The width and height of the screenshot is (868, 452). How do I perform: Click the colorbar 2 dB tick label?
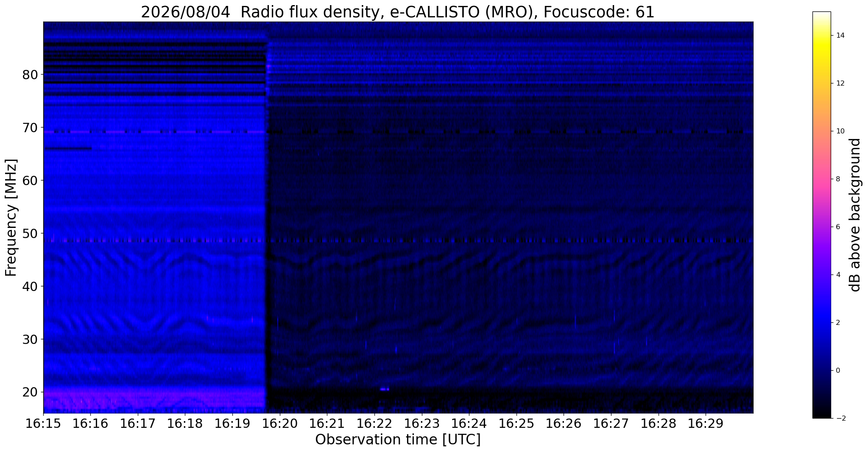(837, 323)
